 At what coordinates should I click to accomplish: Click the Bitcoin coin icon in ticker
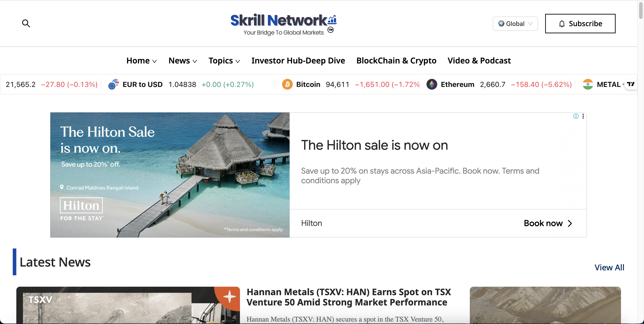click(x=287, y=84)
